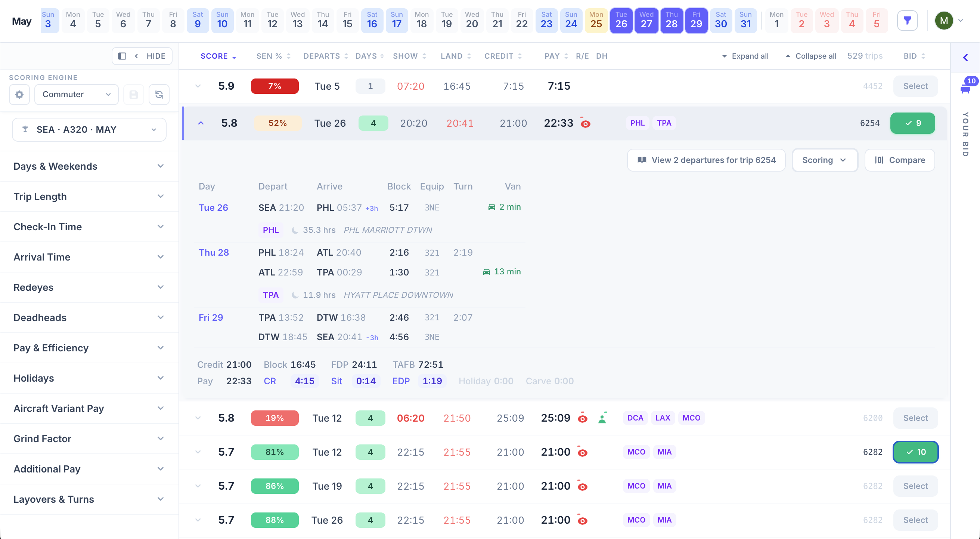Viewport: 980px width, 539px height.
Task: Click Collapse all trips
Action: (x=811, y=56)
